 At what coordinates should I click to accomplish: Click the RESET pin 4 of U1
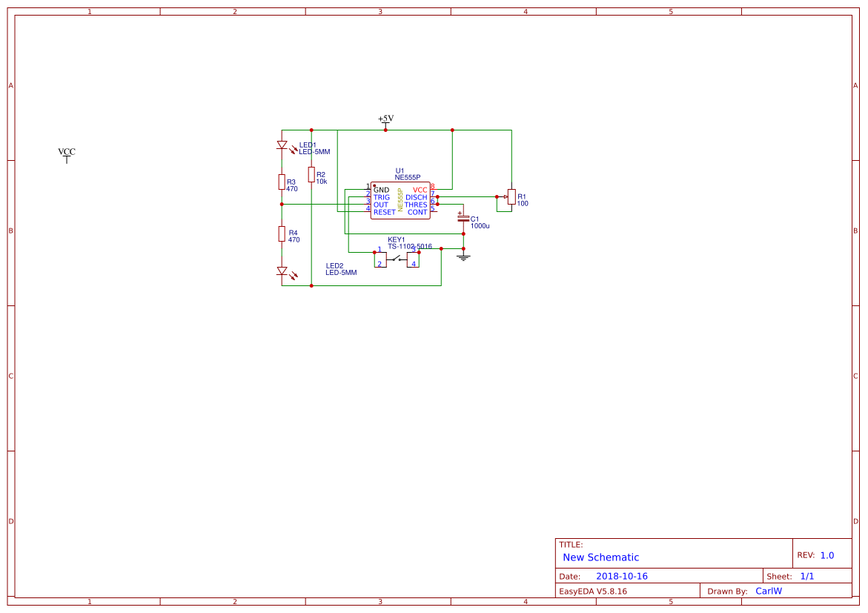(x=368, y=211)
